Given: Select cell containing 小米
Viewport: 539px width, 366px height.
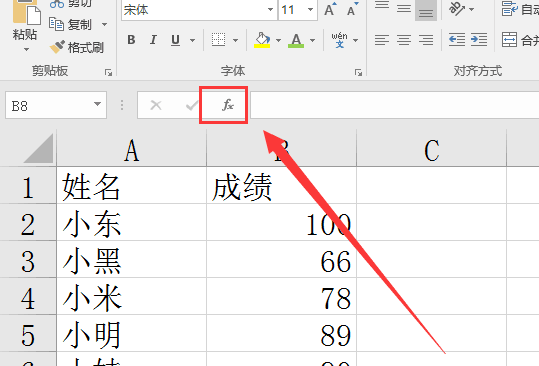Looking at the screenshot, I should point(132,297).
